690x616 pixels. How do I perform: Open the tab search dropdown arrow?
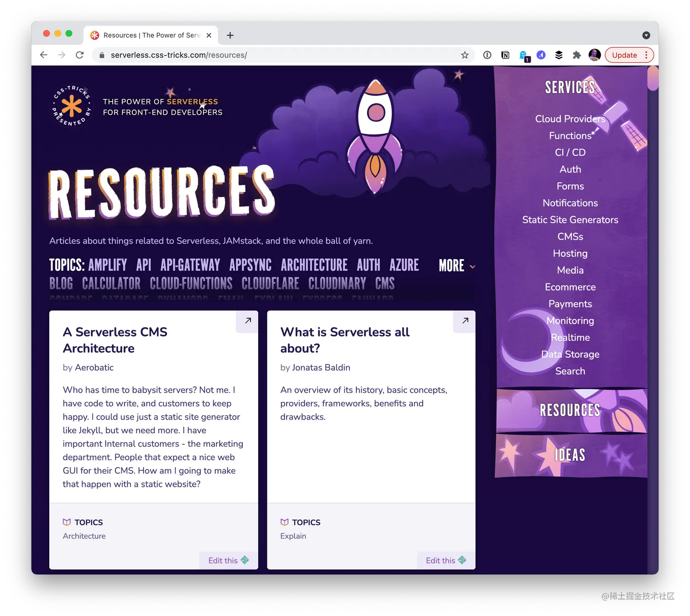[646, 35]
